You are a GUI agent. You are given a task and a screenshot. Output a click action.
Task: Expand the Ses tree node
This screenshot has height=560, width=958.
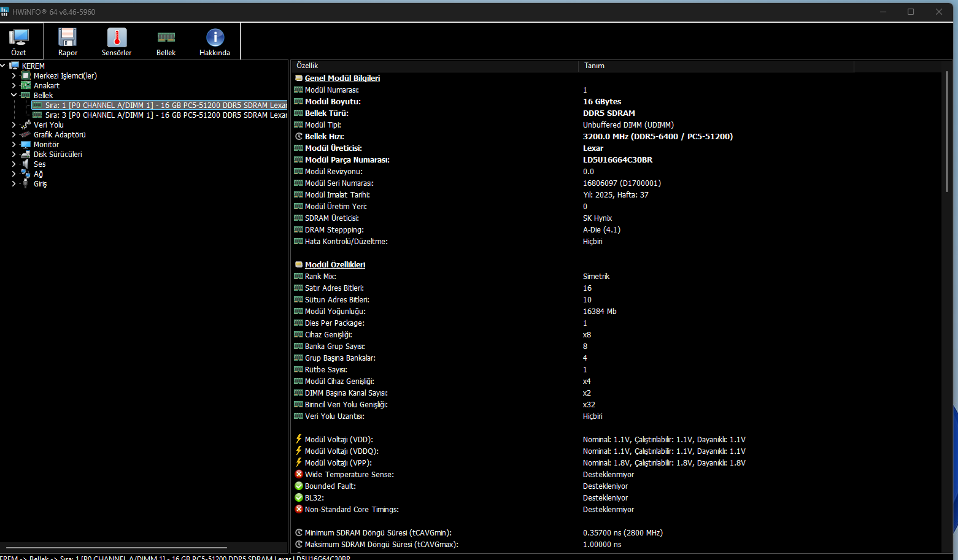(x=14, y=164)
